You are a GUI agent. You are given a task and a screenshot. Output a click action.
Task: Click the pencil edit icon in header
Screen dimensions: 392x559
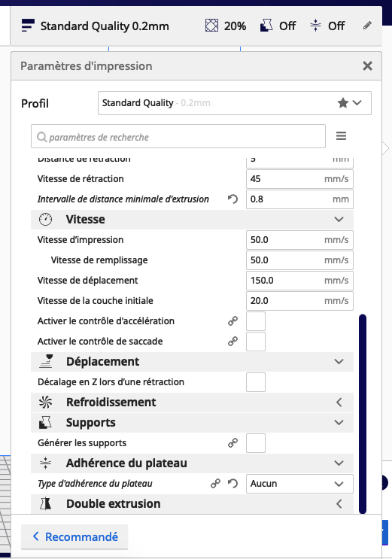pyautogui.click(x=367, y=26)
